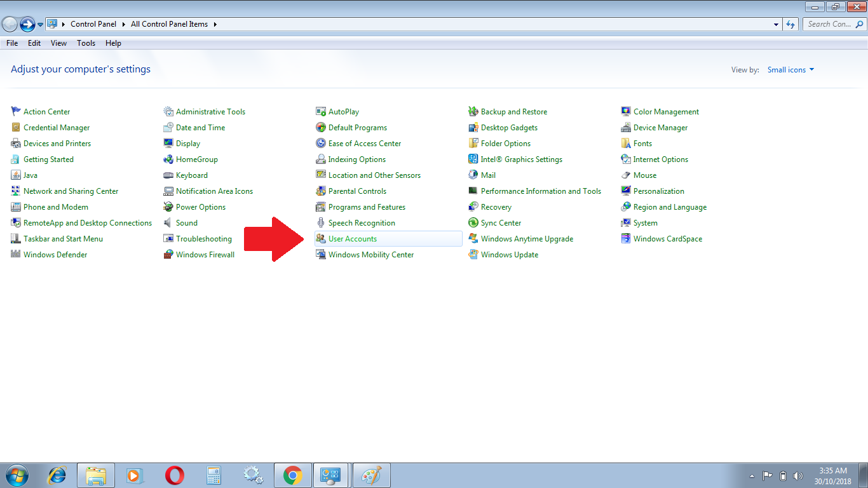Open User Accounts link
Screen dimensions: 868x488
tap(353, 239)
